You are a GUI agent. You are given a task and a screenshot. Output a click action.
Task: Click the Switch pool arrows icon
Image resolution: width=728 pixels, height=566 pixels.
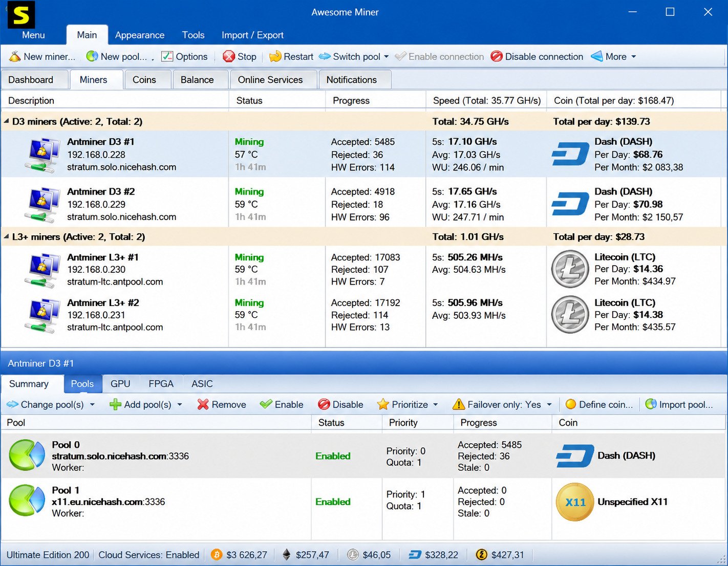[325, 56]
